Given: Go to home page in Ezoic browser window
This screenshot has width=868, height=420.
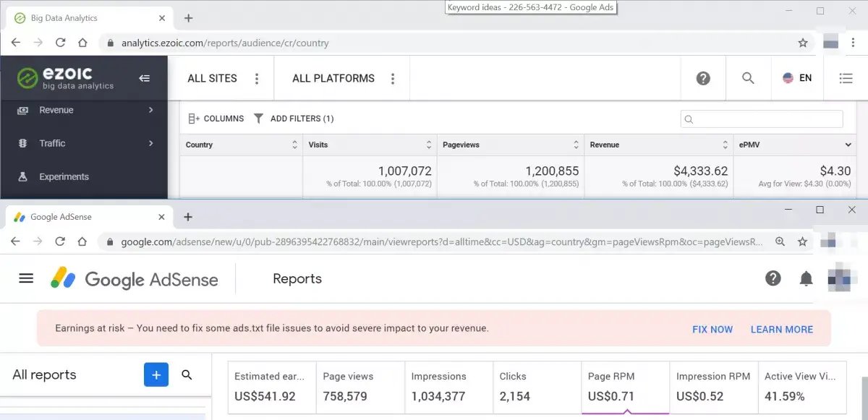Looking at the screenshot, I should click(x=82, y=43).
